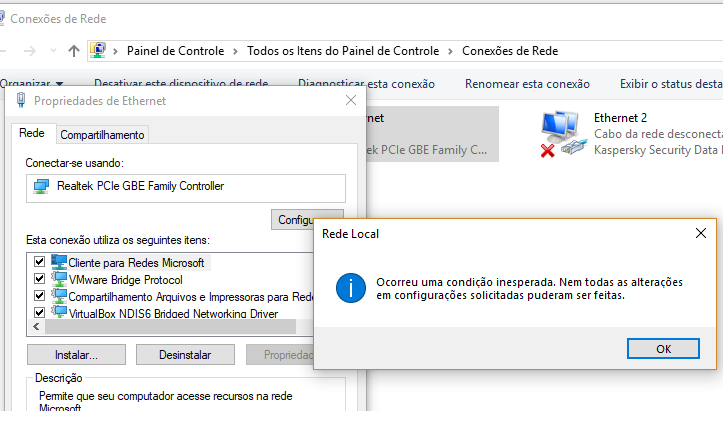The height and width of the screenshot is (424, 723).
Task: Click the Realtek PCIe adapter icon
Action: (x=41, y=186)
